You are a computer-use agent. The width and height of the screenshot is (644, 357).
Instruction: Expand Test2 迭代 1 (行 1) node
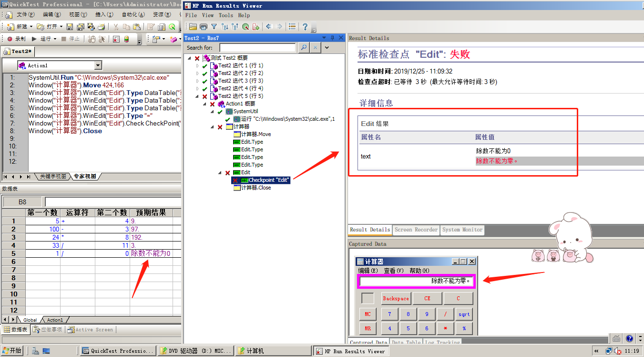(x=198, y=65)
